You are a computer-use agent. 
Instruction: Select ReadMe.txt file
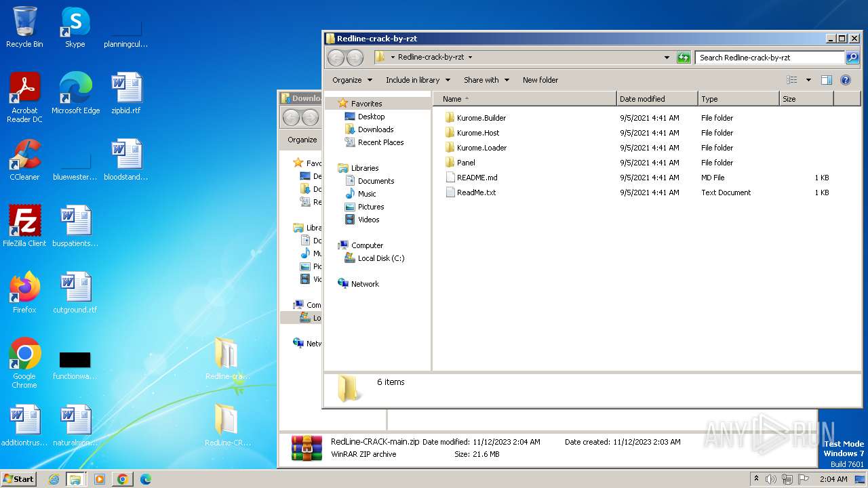pos(476,192)
